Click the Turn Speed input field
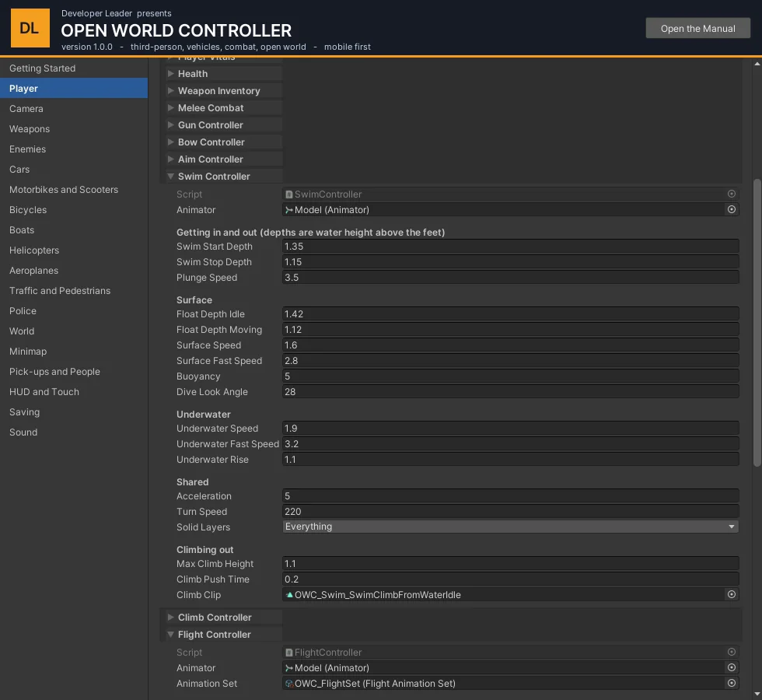Viewport: 762px width, 700px height. pyautogui.click(x=510, y=512)
